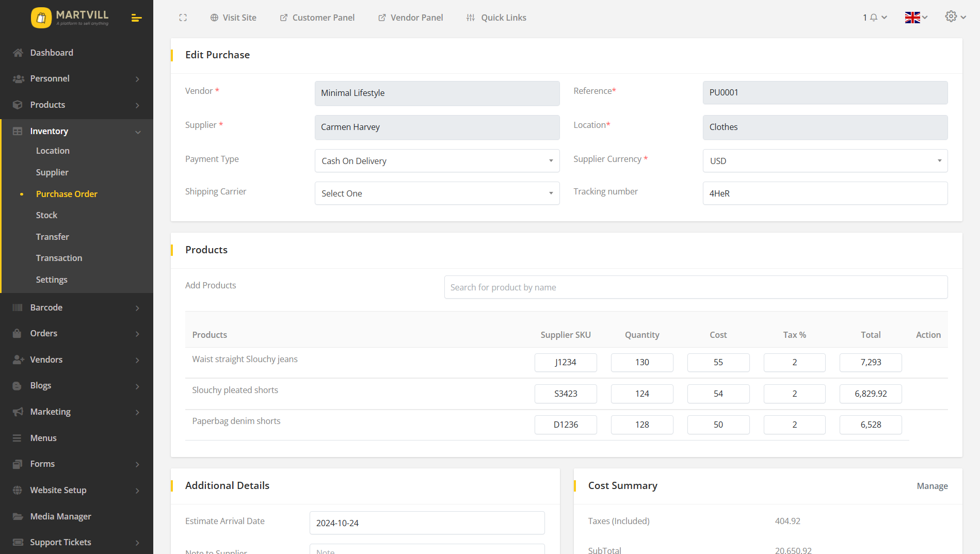980x554 pixels.
Task: Open the Shipping Carrier dropdown
Action: tap(437, 193)
